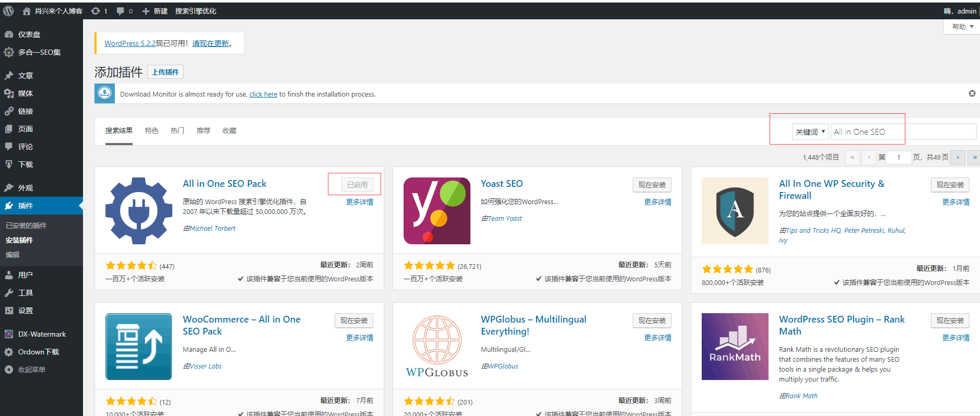
Task: Focus the plugin search field
Action: click(x=903, y=132)
